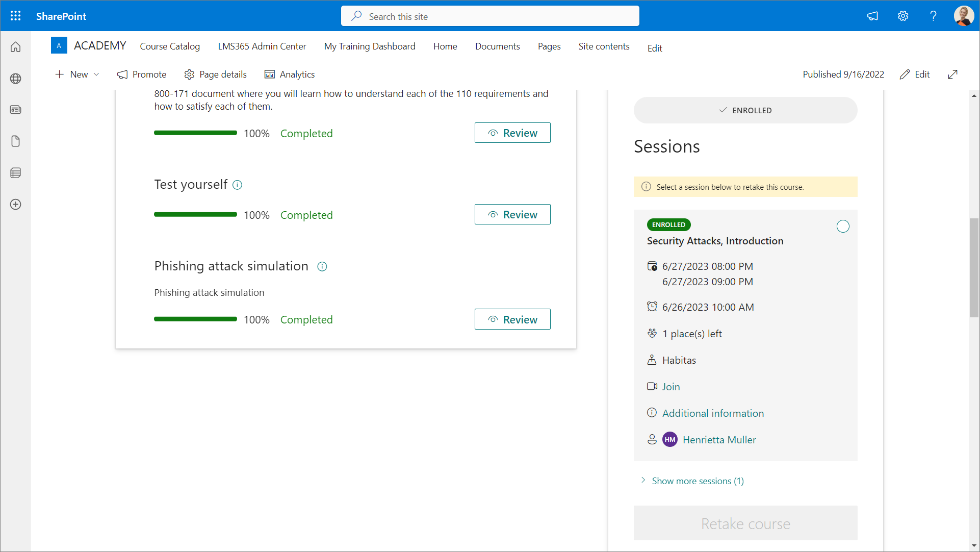This screenshot has width=980, height=552.
Task: Click the Search this site box
Action: tap(490, 16)
